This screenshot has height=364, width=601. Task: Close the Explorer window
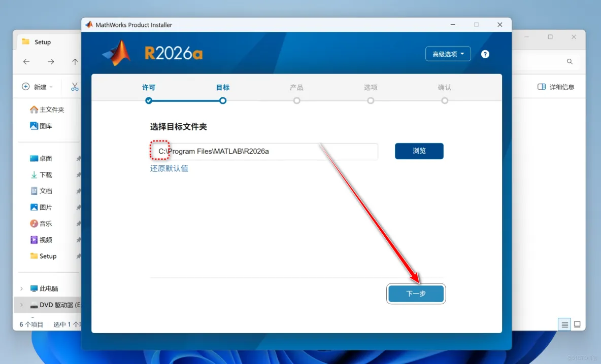click(574, 37)
